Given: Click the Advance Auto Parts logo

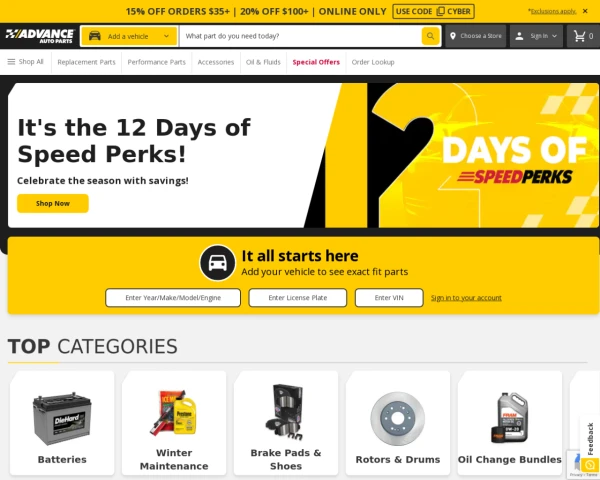Looking at the screenshot, I should [x=40, y=36].
